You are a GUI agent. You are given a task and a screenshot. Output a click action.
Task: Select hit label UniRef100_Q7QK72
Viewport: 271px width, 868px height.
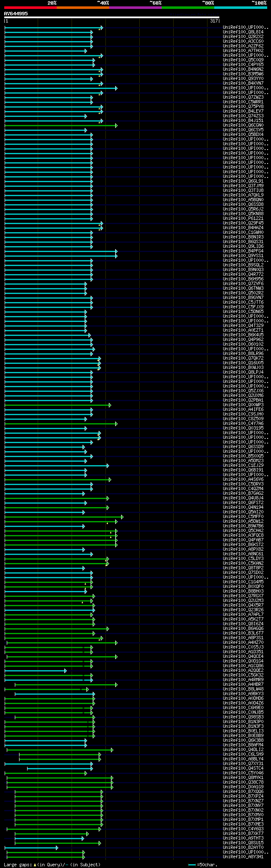tap(243, 358)
